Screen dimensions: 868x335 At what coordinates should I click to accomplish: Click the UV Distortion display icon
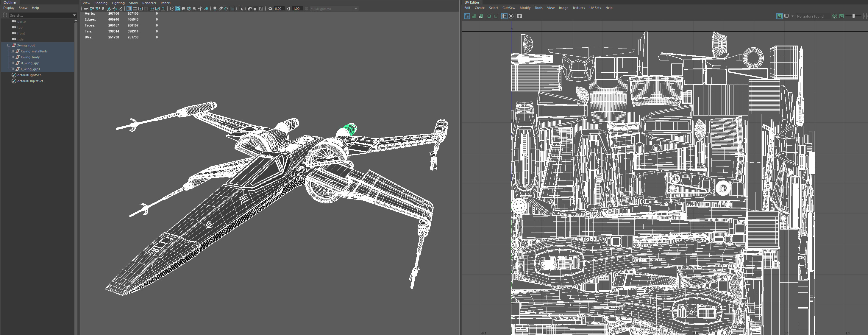(481, 16)
